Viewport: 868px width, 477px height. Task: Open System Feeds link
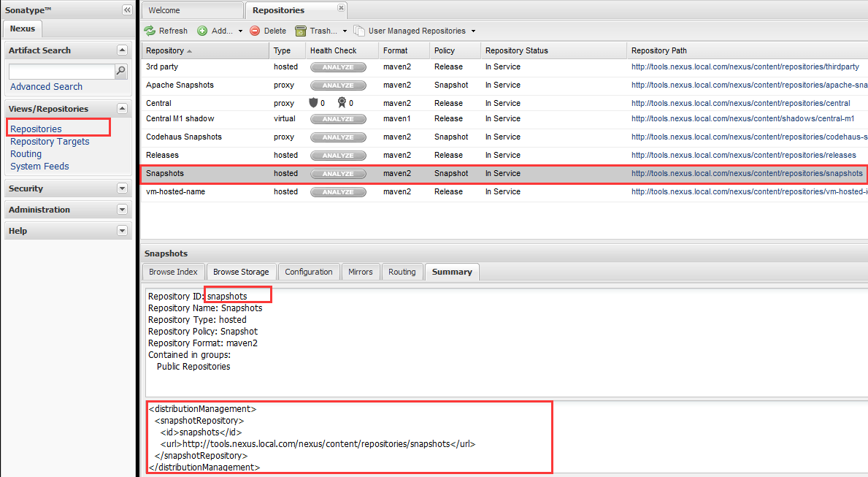40,167
